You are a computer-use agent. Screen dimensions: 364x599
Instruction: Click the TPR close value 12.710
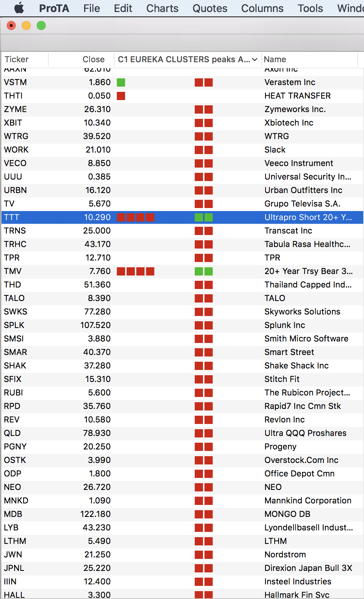coord(98,258)
